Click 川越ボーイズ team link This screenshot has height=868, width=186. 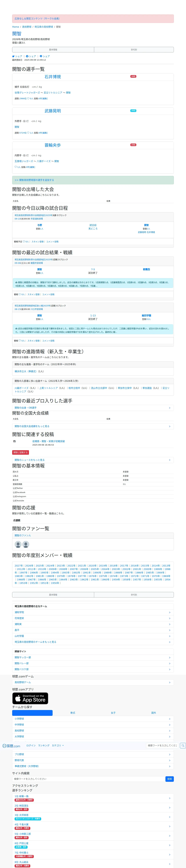[22, 388]
